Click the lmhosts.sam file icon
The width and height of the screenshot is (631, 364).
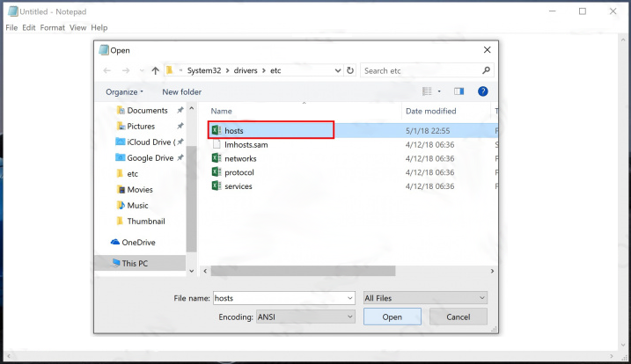click(x=216, y=144)
